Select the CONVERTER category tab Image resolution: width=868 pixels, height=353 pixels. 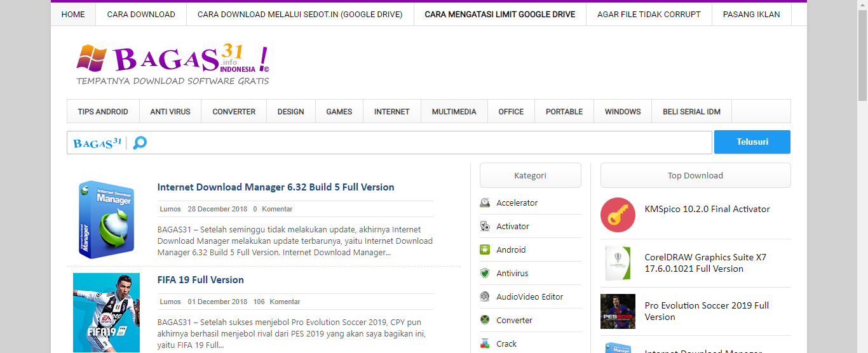click(234, 111)
